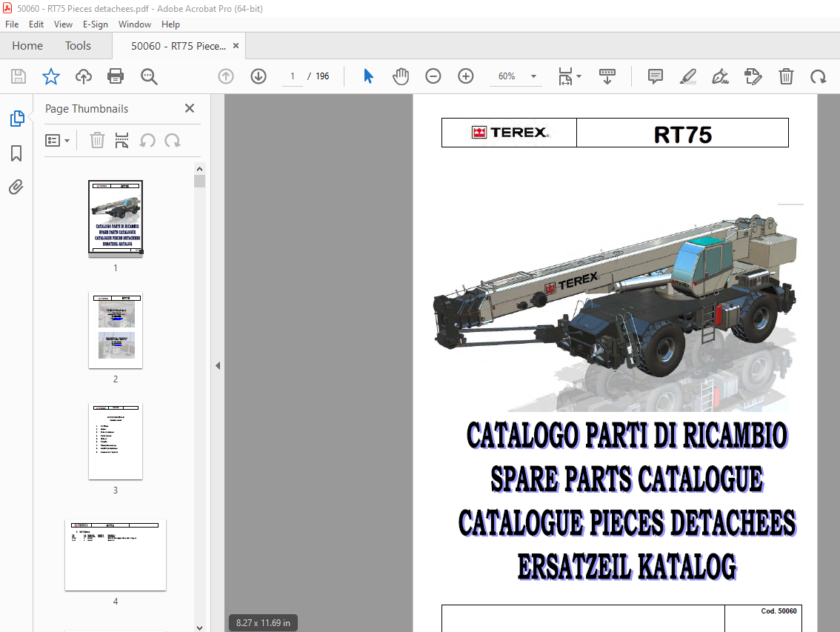The height and width of the screenshot is (632, 840).
Task: Open the zoom level dropdown arrow
Action: (533, 76)
